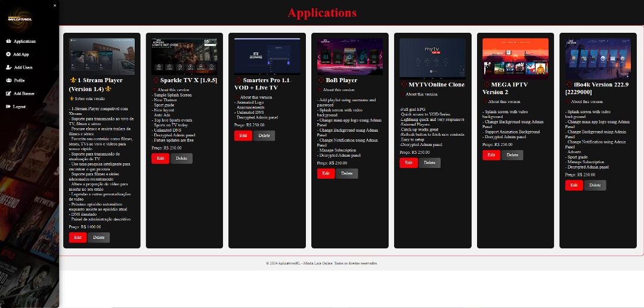The width and height of the screenshot is (644, 308).
Task: Remove MEGA IPTV Version 2 with Delete
Action: click(512, 155)
